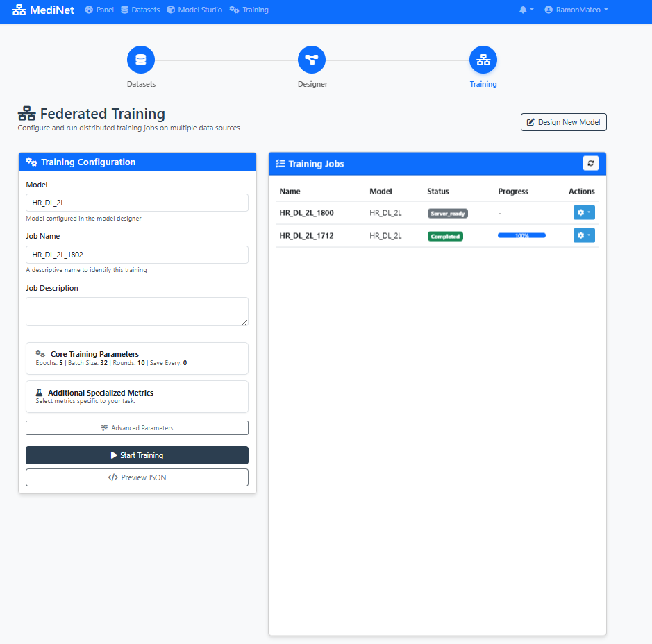This screenshot has height=644, width=652.
Task: Click the 100% progress bar for HR_DL_2L_1712
Action: 521,235
